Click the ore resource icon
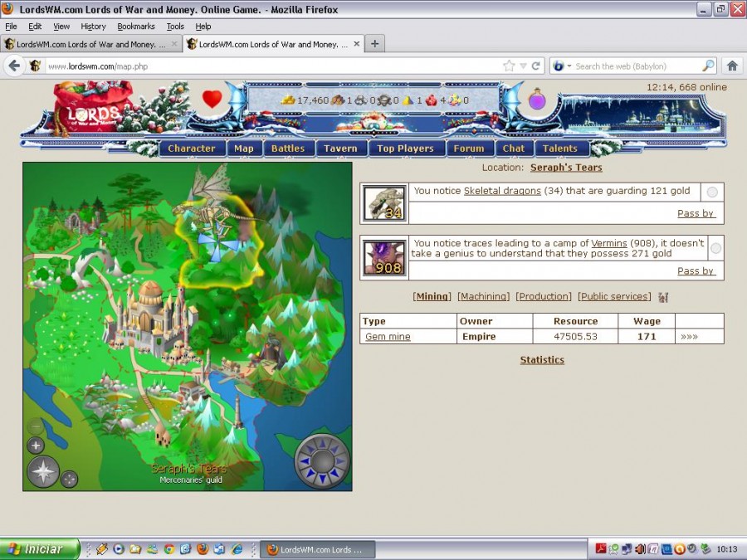Image resolution: width=747 pixels, height=560 pixels. pyautogui.click(x=361, y=100)
